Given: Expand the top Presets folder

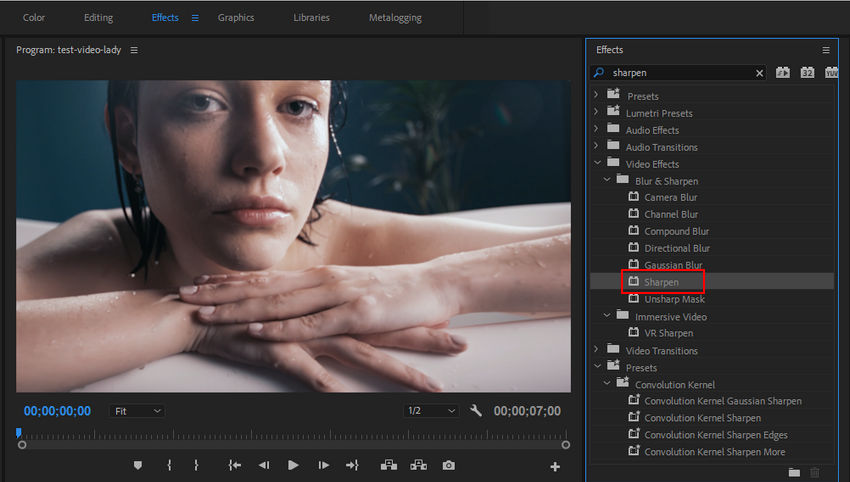Looking at the screenshot, I should point(596,94).
